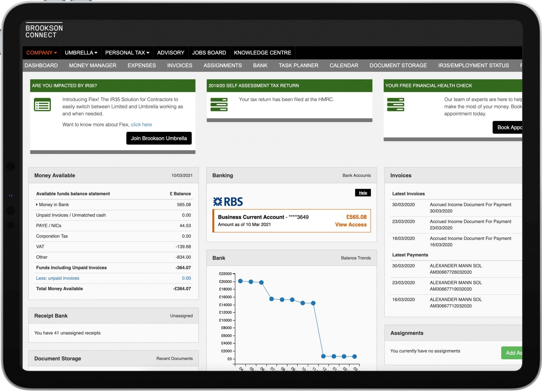Click the tax return server icon
The image size is (542, 392).
219,105
